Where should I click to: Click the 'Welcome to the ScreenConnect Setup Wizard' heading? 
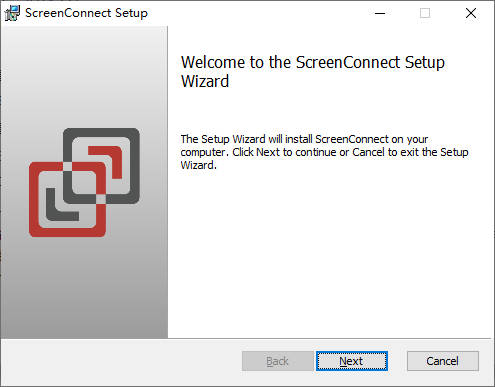(x=313, y=72)
